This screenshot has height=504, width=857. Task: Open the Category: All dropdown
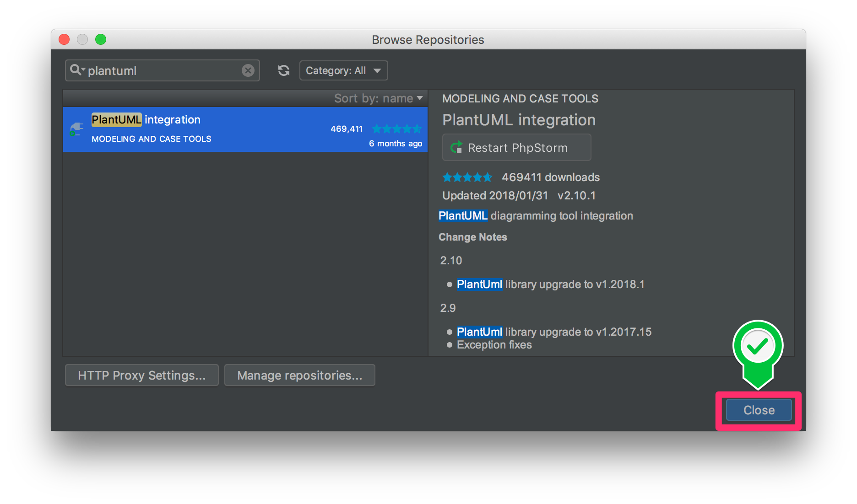(x=343, y=70)
